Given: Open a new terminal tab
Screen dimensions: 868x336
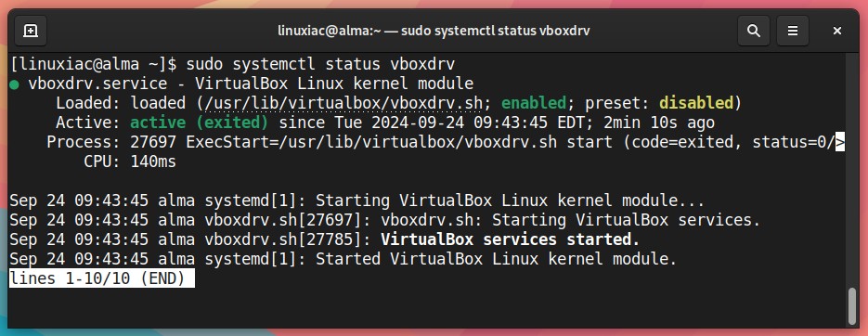Looking at the screenshot, I should (31, 31).
